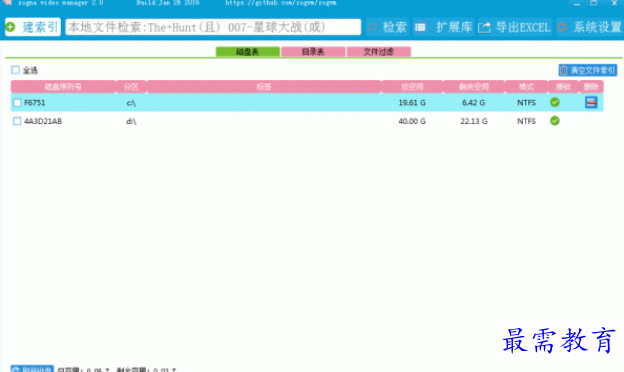Open 系统设置 system settings
This screenshot has width=624, height=372.
[590, 27]
